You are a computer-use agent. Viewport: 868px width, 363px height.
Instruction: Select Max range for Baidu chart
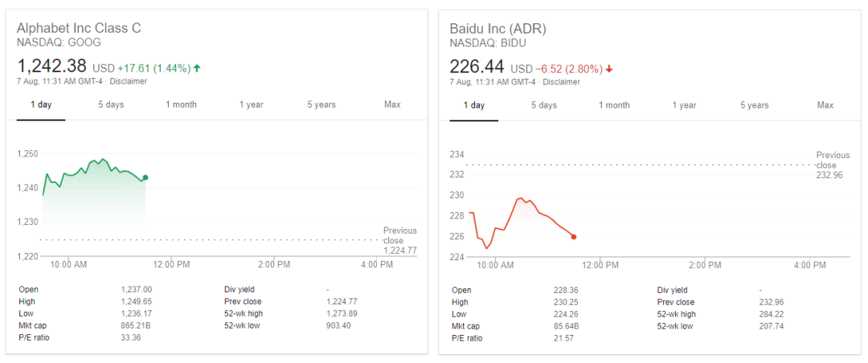825,105
